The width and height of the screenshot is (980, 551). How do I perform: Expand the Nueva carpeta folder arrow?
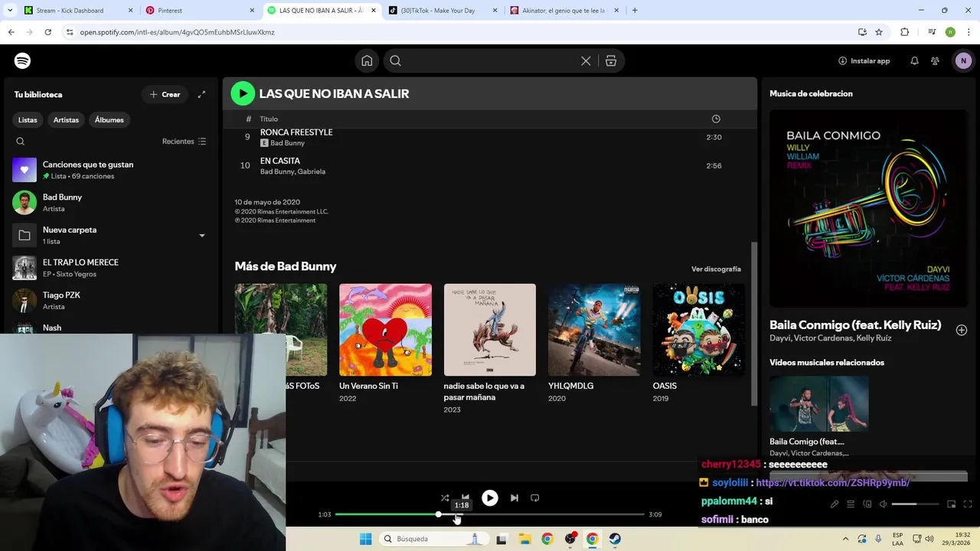202,236
